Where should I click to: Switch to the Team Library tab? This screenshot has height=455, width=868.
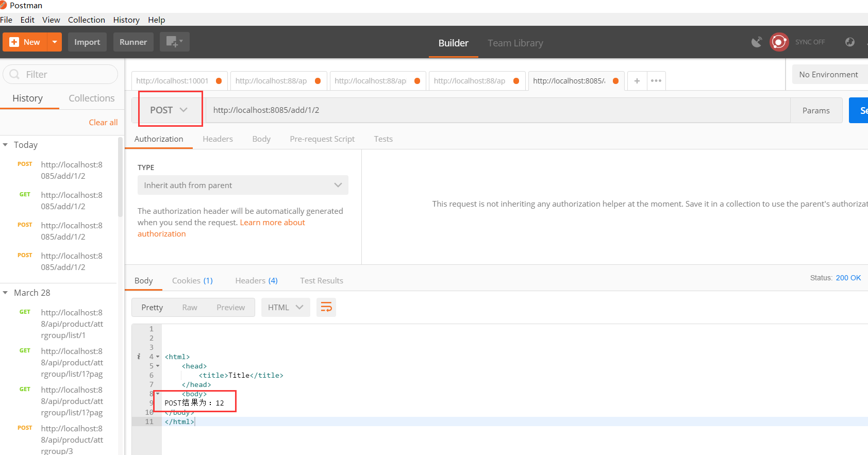click(515, 43)
